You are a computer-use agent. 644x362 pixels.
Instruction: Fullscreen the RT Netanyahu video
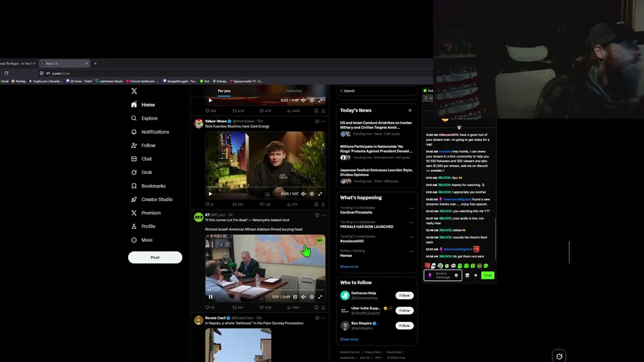click(x=320, y=297)
